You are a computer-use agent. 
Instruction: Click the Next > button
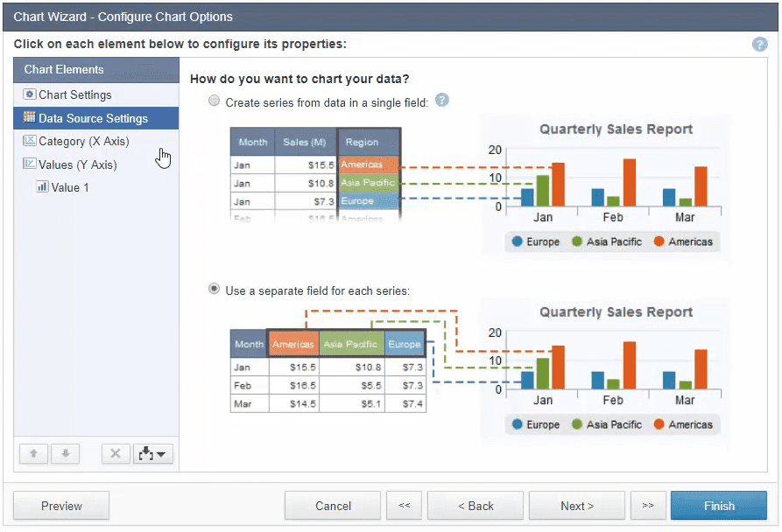577,506
